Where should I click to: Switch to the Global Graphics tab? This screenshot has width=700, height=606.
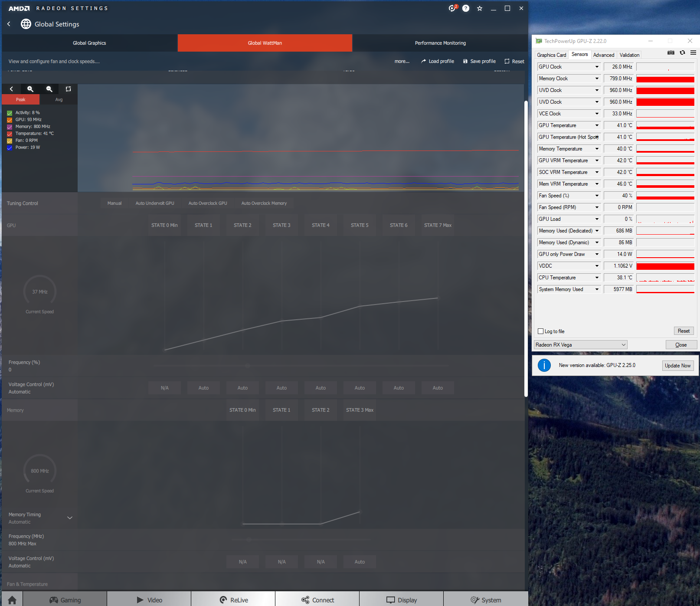point(89,43)
